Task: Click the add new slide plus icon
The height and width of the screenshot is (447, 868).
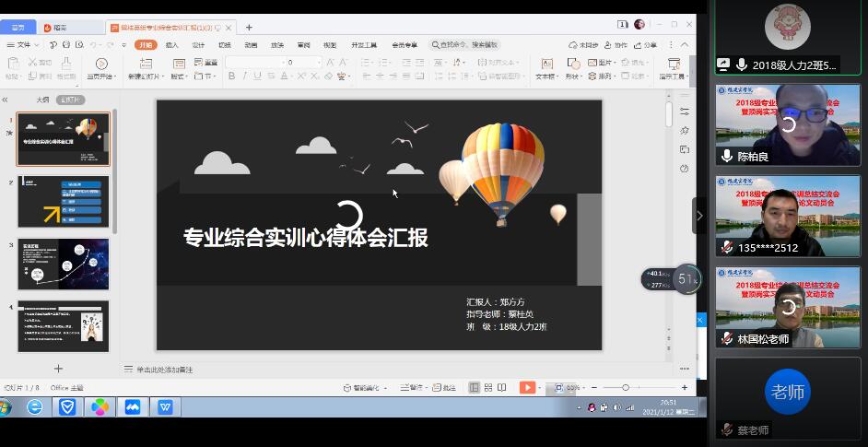Action: (59, 369)
